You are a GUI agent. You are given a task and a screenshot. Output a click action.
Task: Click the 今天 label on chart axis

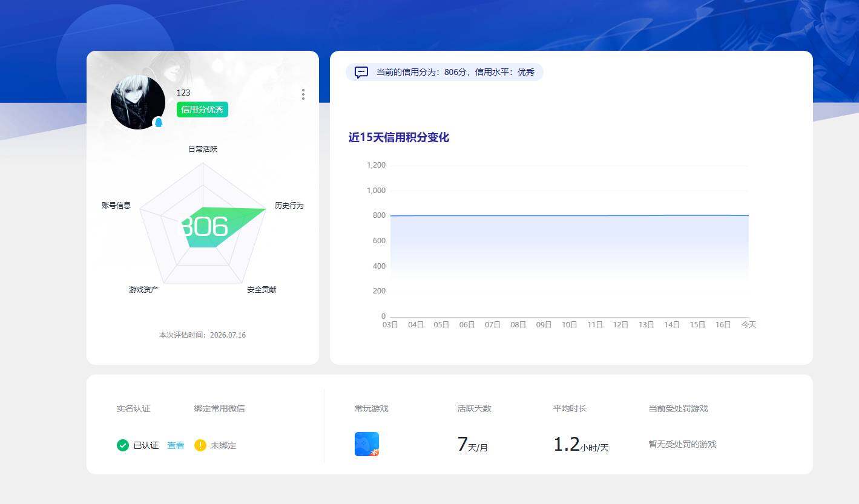pyautogui.click(x=749, y=325)
